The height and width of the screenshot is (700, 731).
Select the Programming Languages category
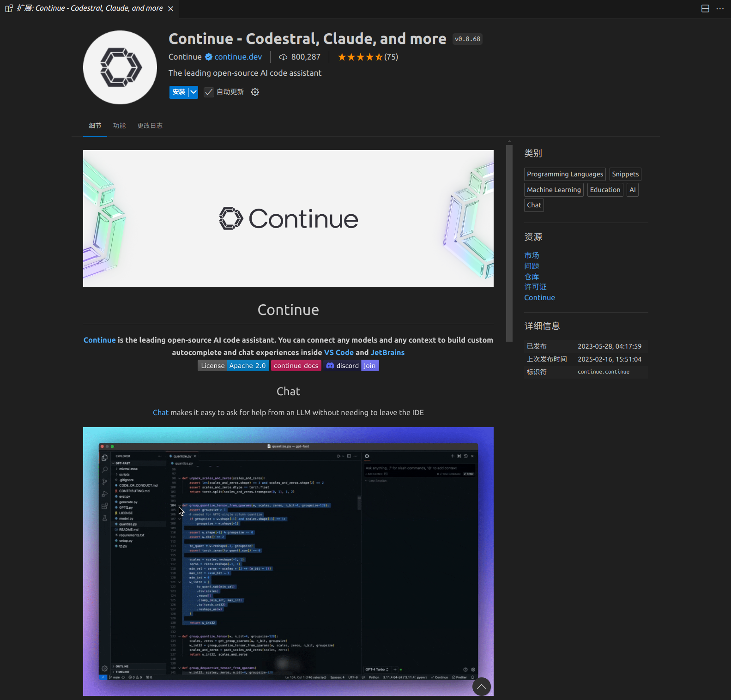(565, 174)
